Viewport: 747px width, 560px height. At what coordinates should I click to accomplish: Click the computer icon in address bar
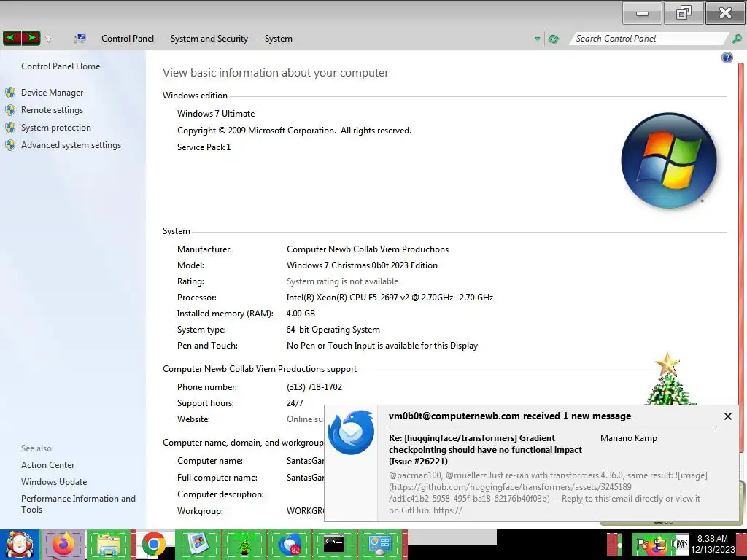pos(80,39)
